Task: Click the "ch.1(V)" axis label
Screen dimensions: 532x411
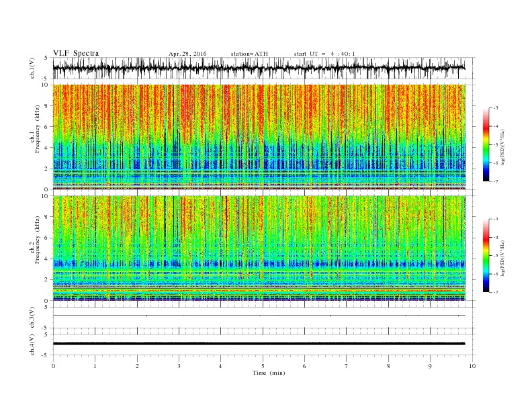Action: click(32, 68)
